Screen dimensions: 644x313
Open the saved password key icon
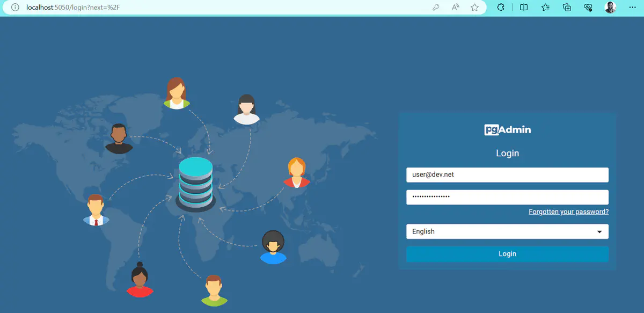[x=436, y=8]
